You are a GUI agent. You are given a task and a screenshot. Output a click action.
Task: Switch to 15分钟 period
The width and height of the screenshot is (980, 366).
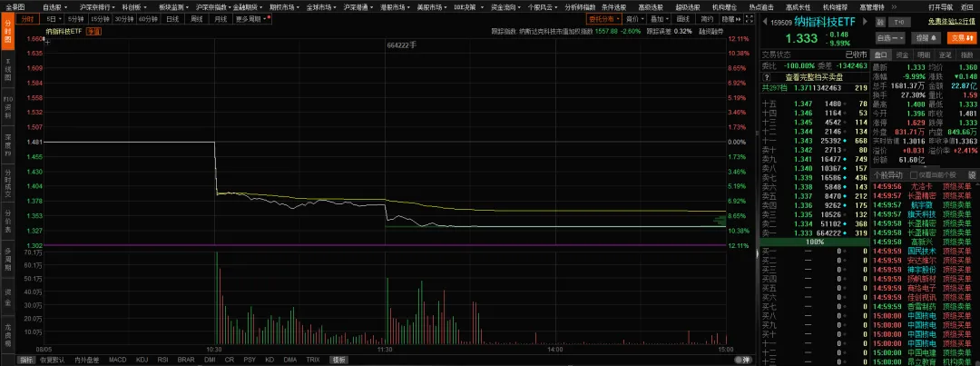pyautogui.click(x=98, y=19)
